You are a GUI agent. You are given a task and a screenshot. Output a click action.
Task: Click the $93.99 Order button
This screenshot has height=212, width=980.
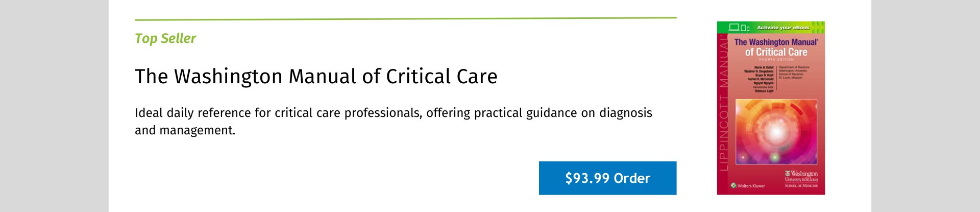click(607, 178)
